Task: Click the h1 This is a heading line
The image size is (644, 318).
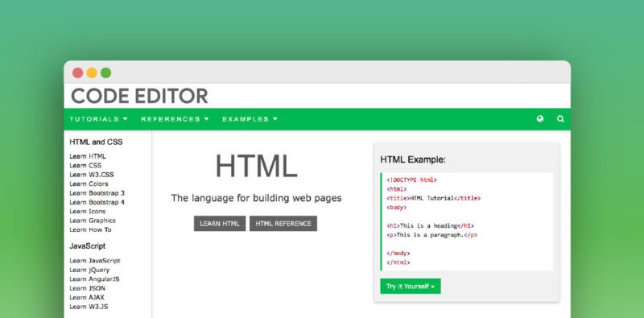Action: (430, 225)
